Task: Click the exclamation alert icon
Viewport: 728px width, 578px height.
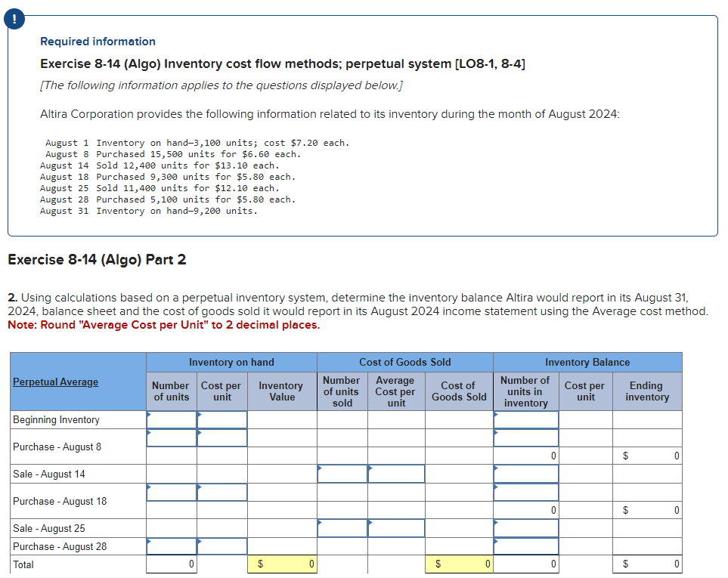Action: click(14, 19)
